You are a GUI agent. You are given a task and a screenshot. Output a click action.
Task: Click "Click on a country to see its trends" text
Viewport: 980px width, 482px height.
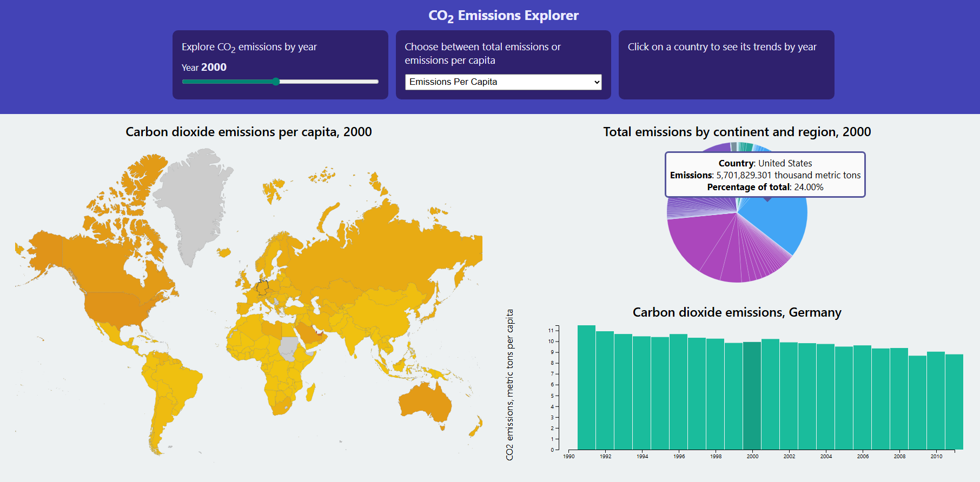click(722, 47)
